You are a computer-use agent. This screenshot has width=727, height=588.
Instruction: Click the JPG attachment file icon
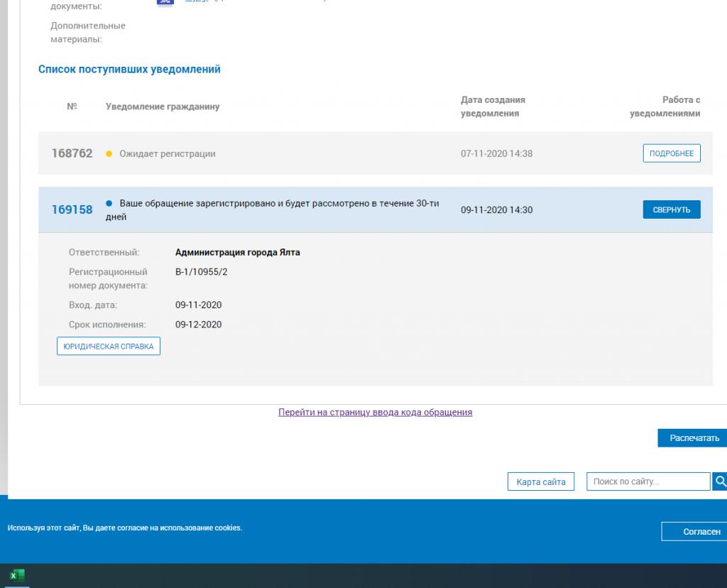(164, 2)
